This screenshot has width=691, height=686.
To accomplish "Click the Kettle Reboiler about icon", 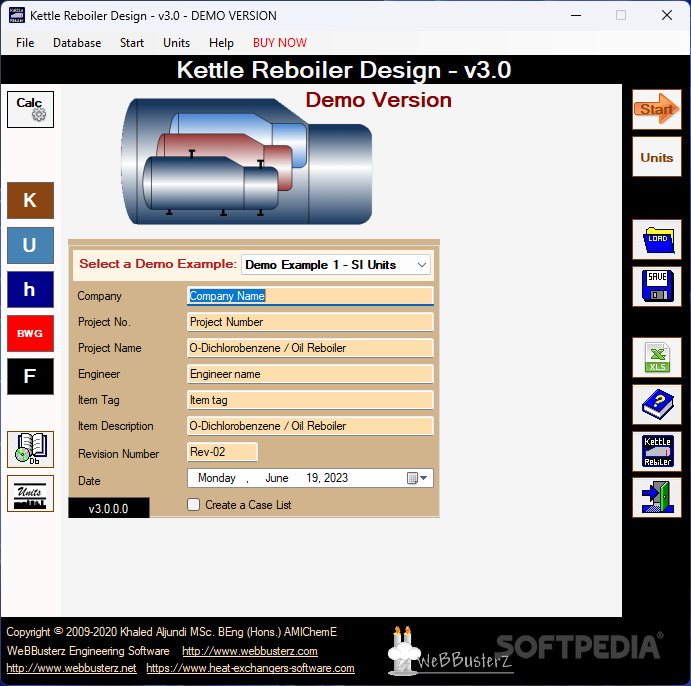I will tap(657, 451).
